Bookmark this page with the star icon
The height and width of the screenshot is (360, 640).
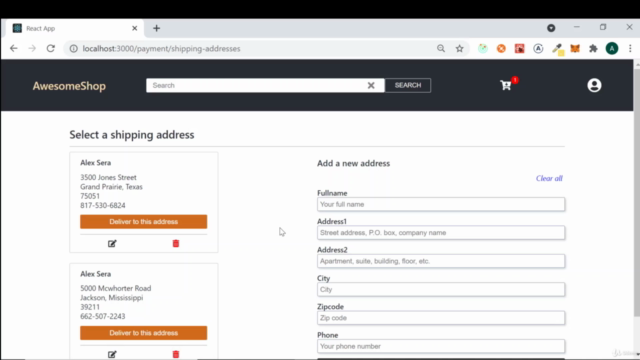460,49
